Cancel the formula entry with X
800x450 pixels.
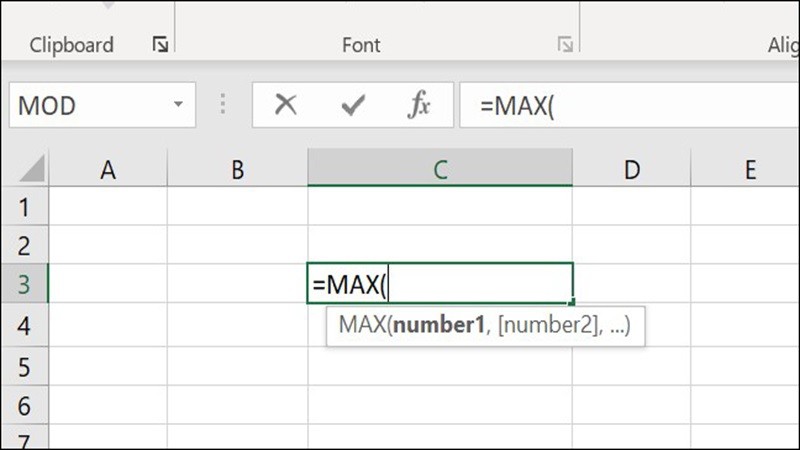point(286,105)
